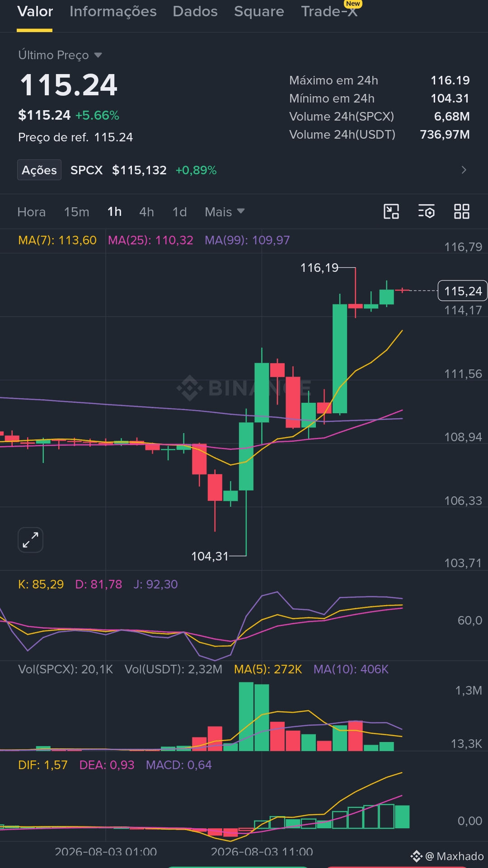Tap the Vol(USDT): 2,32M label
488x868 pixels.
(x=174, y=669)
